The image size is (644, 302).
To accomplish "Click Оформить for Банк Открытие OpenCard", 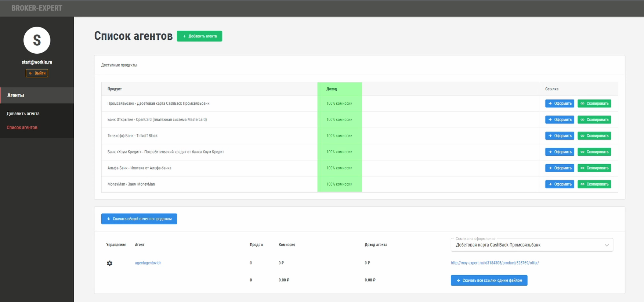I will coord(560,120).
